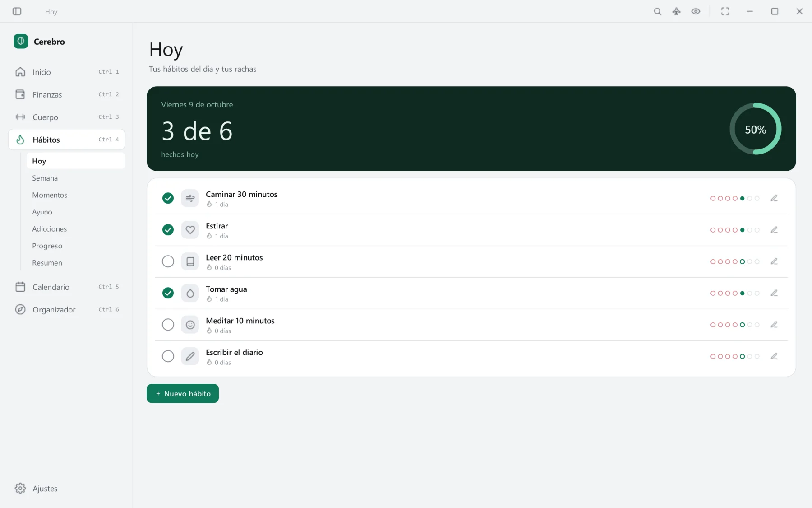812x508 pixels.
Task: Toggle the eye privacy icon
Action: click(696, 11)
